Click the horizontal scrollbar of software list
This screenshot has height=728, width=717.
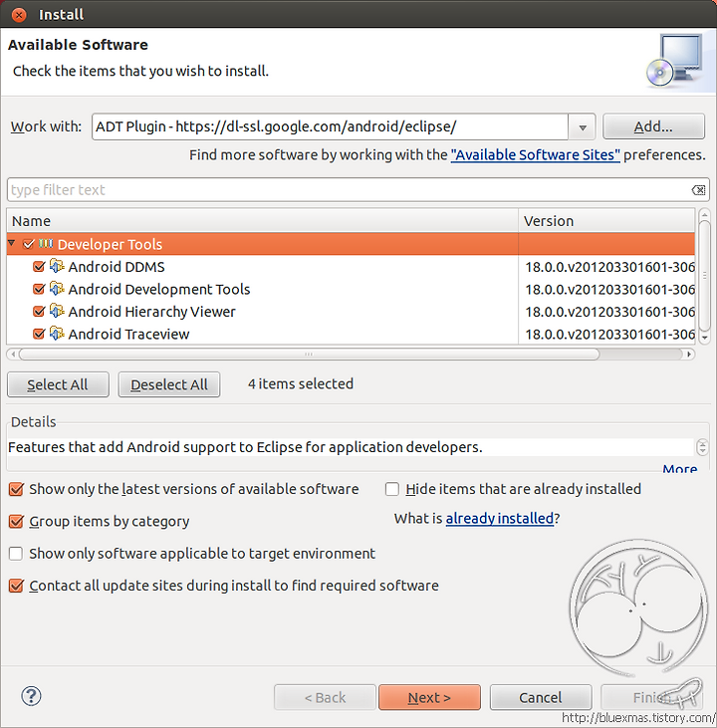pos(310,355)
